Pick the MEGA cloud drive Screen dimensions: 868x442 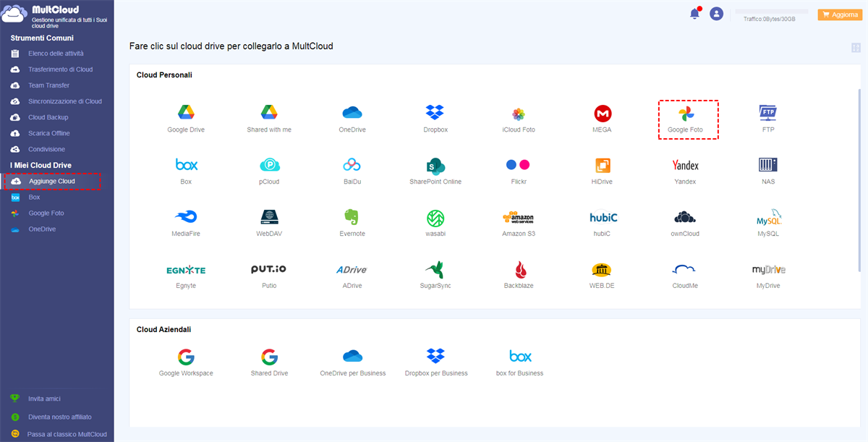pos(602,119)
